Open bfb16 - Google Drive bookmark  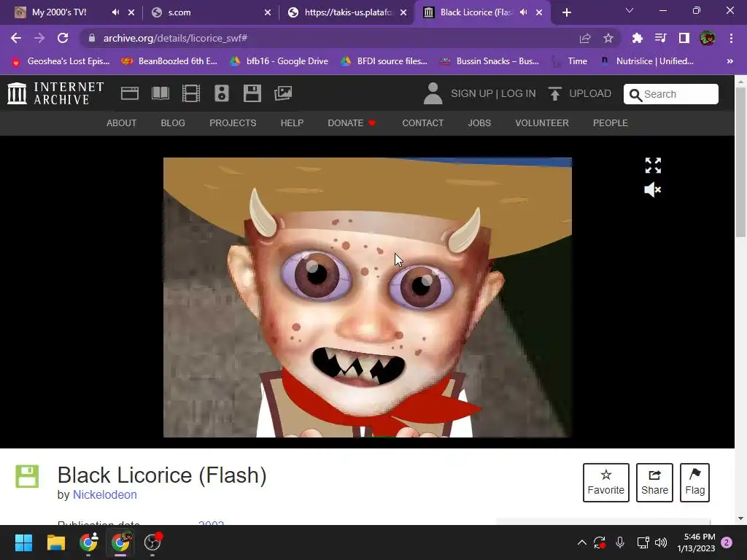[x=279, y=61]
